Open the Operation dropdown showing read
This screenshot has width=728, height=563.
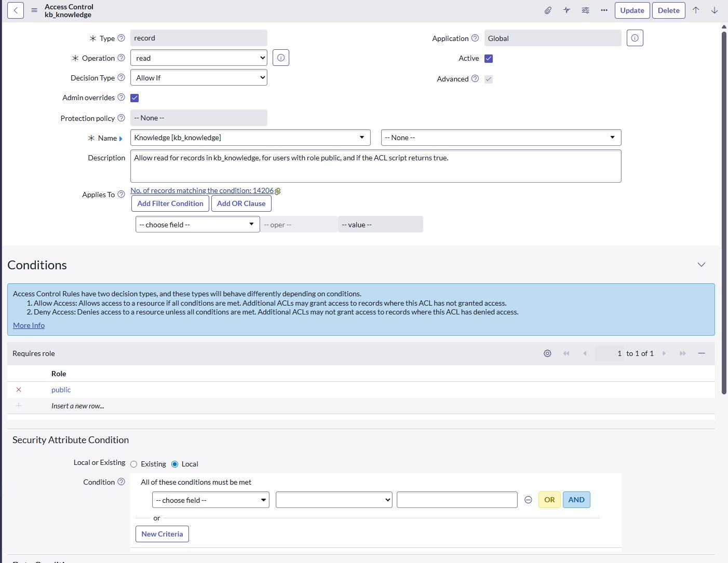[198, 58]
